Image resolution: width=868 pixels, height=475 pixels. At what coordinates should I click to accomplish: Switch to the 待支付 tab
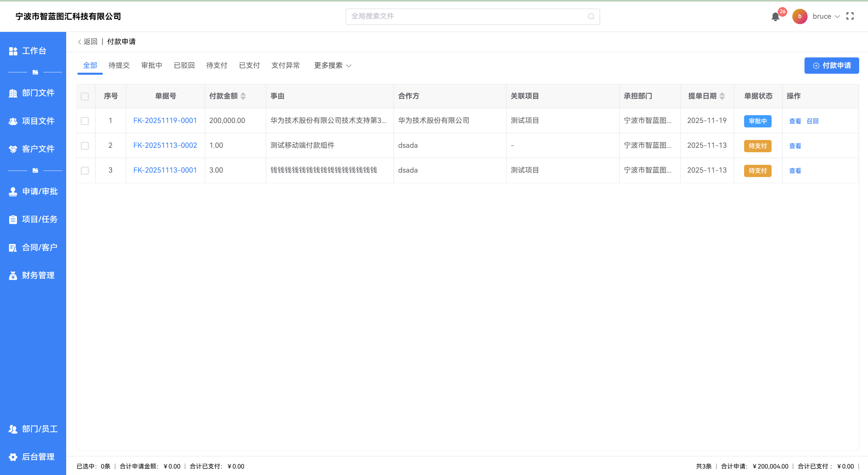[217, 66]
